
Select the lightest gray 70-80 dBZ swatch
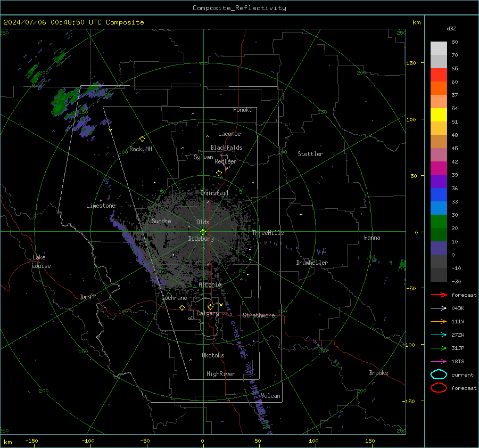click(439, 48)
